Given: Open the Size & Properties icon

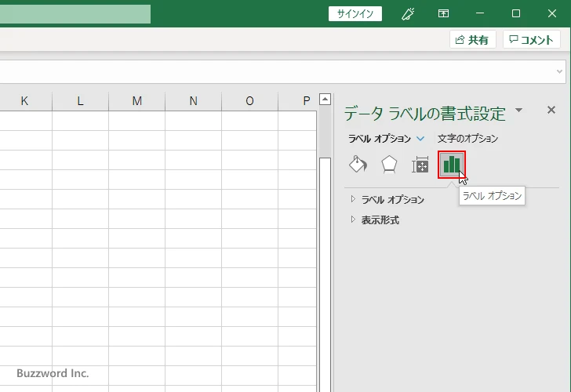Looking at the screenshot, I should click(420, 165).
